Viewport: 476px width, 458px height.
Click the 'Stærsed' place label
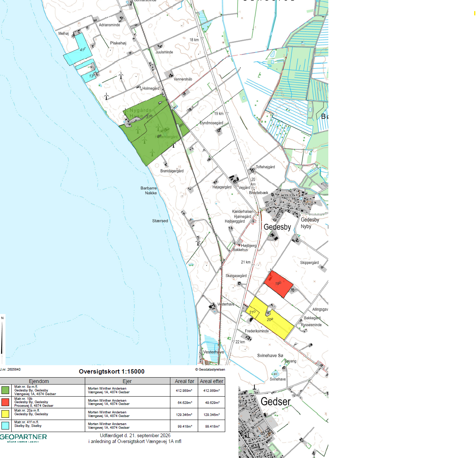(x=160, y=221)
